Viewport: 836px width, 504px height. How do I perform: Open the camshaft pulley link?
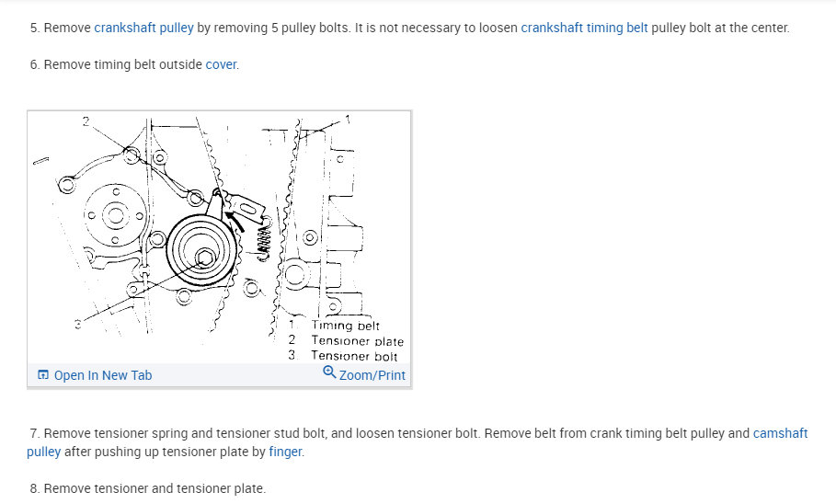click(x=780, y=433)
